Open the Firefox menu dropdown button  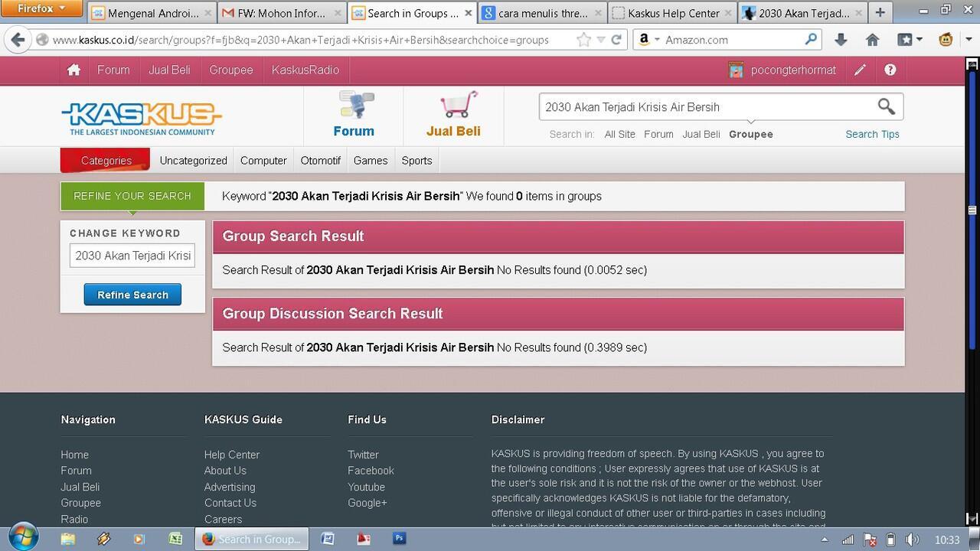(x=41, y=8)
